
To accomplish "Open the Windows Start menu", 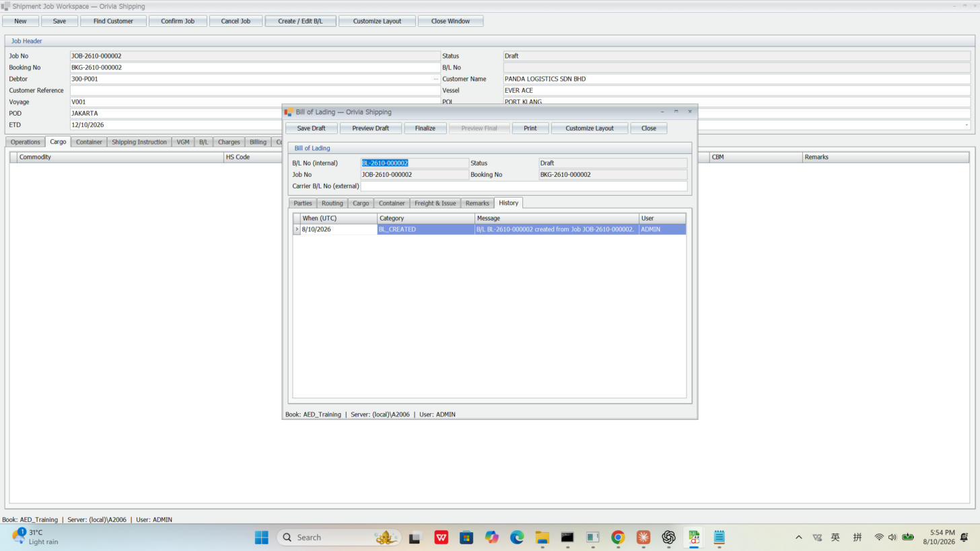I will click(262, 537).
